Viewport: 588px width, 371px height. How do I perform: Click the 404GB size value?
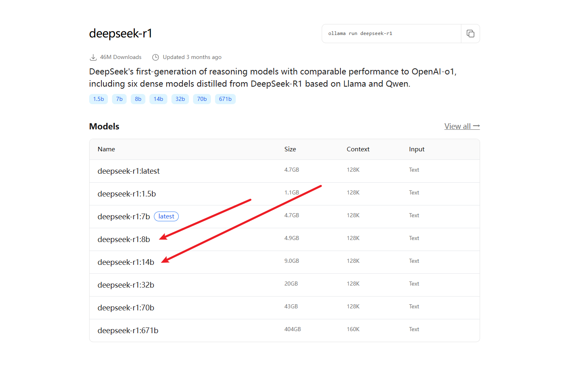point(293,329)
